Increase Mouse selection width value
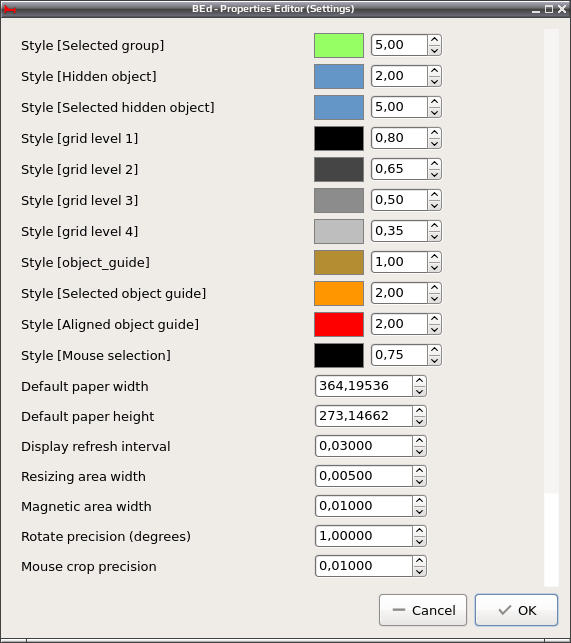The height and width of the screenshot is (643, 571). [x=434, y=349]
